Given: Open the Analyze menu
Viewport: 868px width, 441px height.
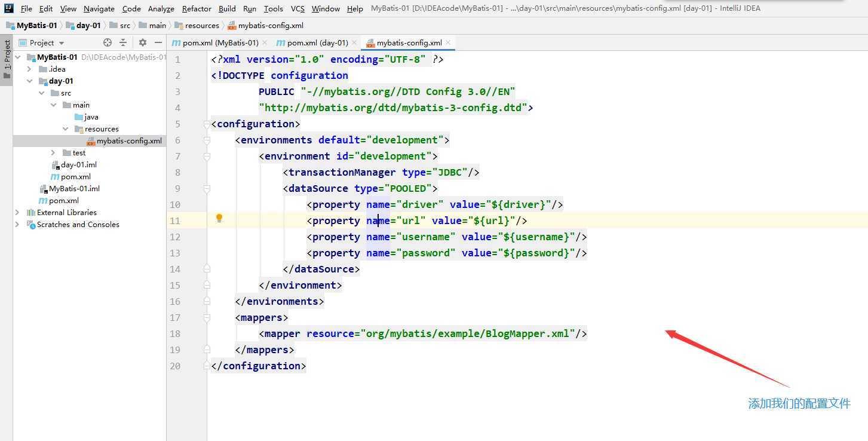Looking at the screenshot, I should (x=161, y=8).
